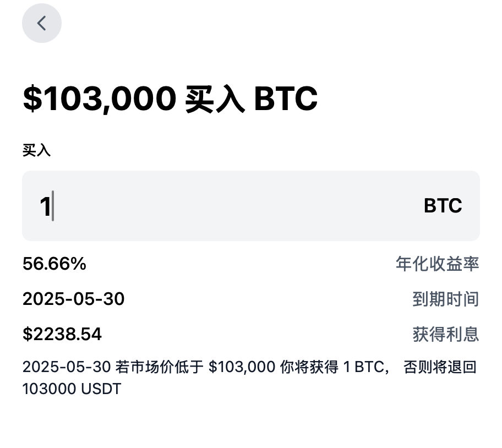Image resolution: width=502 pixels, height=448 pixels.
Task: Click the 若市场价低于 phrase in the note
Action: (160, 367)
